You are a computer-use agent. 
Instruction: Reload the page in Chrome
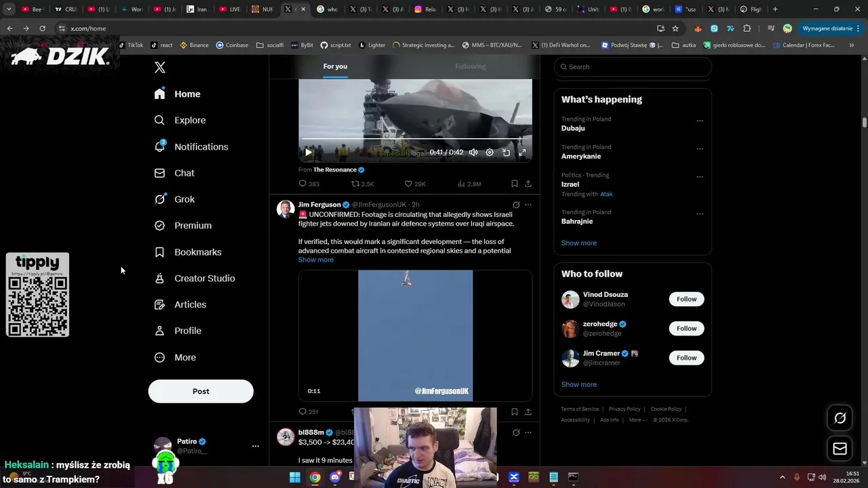(x=42, y=28)
